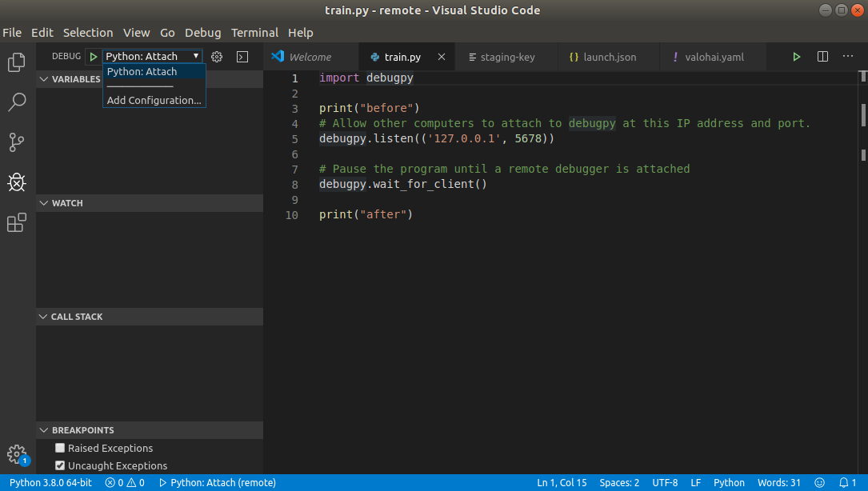Screen dimensions: 868x491
Task: Click the 'Allow other computers' comment line
Action: coord(565,123)
